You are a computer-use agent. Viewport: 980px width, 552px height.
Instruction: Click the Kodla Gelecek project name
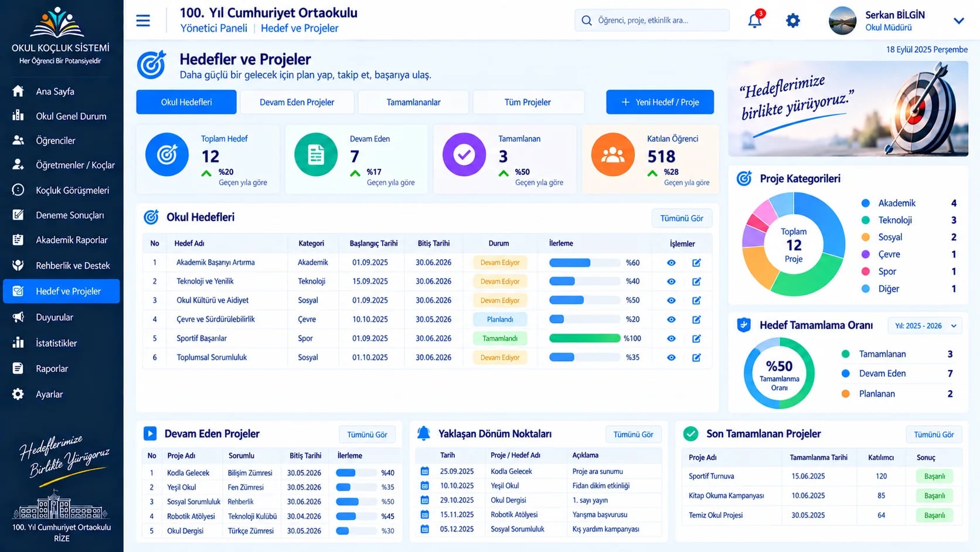[x=188, y=473]
